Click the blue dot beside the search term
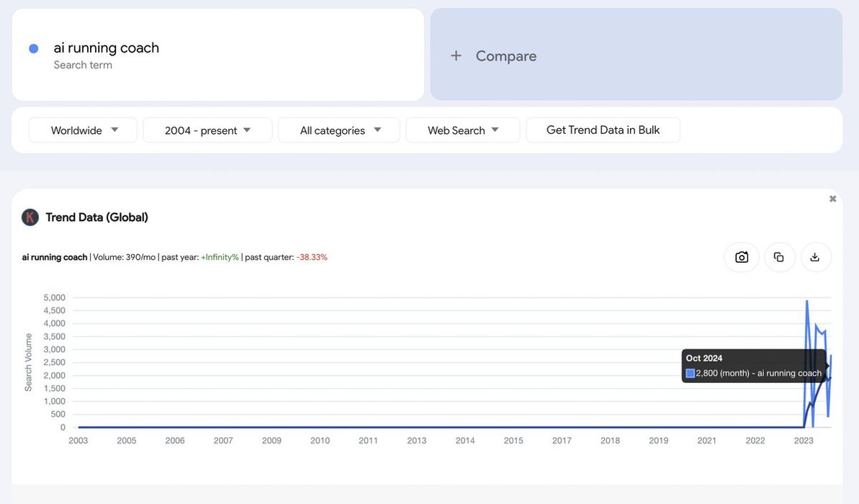Viewport: 859px width, 504px height. point(33,49)
